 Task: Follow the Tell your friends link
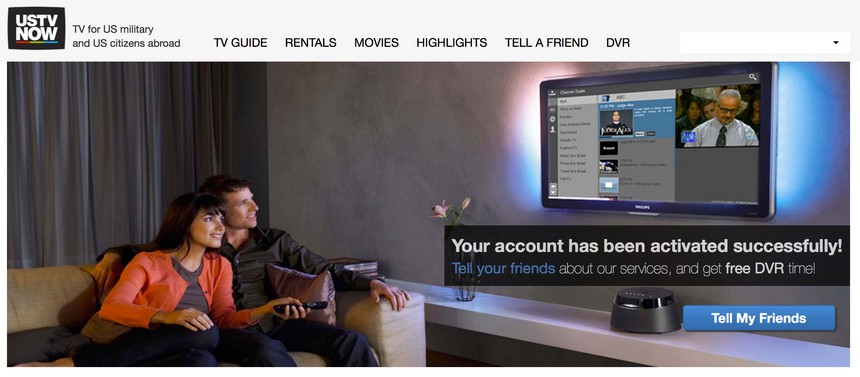503,269
